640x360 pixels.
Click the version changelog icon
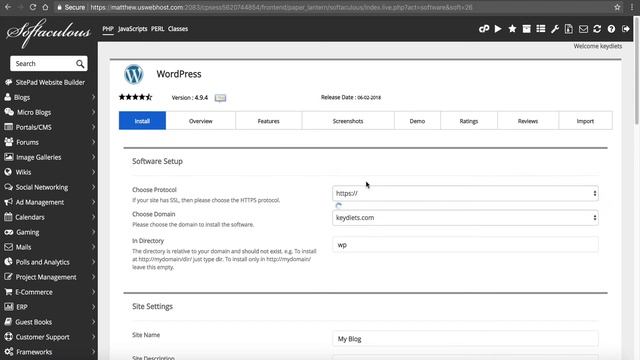pyautogui.click(x=220, y=98)
